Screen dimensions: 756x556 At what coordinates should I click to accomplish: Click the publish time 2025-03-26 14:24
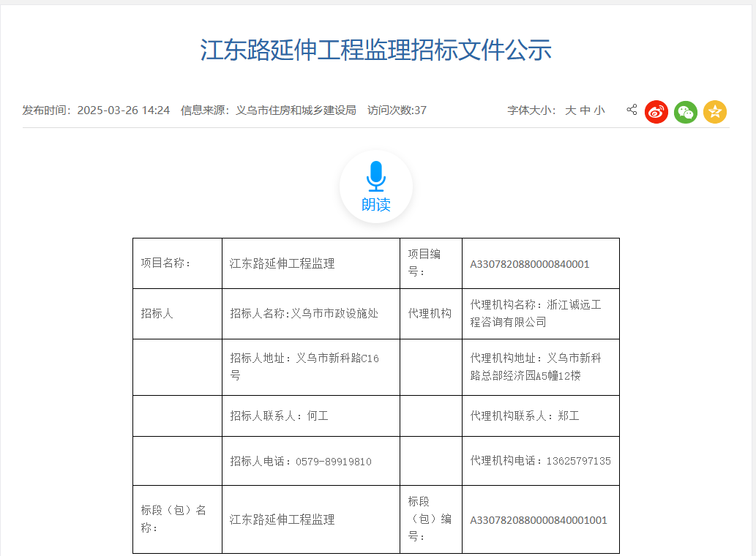pyautogui.click(x=124, y=110)
